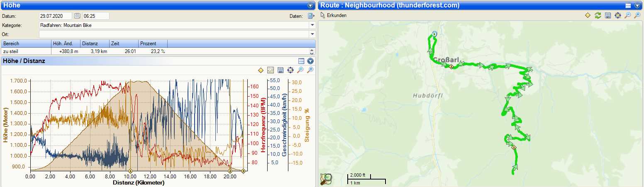The image size is (644, 187).
Task: Click the Erkunden button
Action: pos(334,15)
